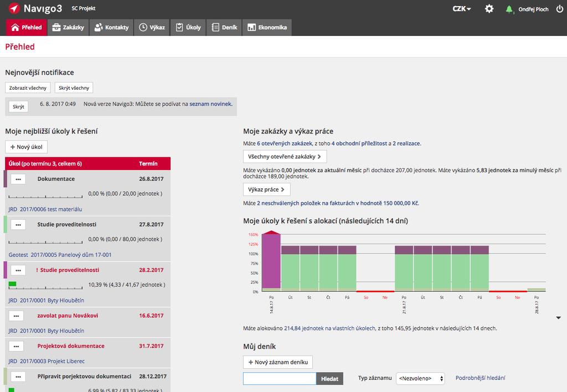Log out using the power icon
Image resolution: width=567 pixels, height=392 pixels.
559,9
